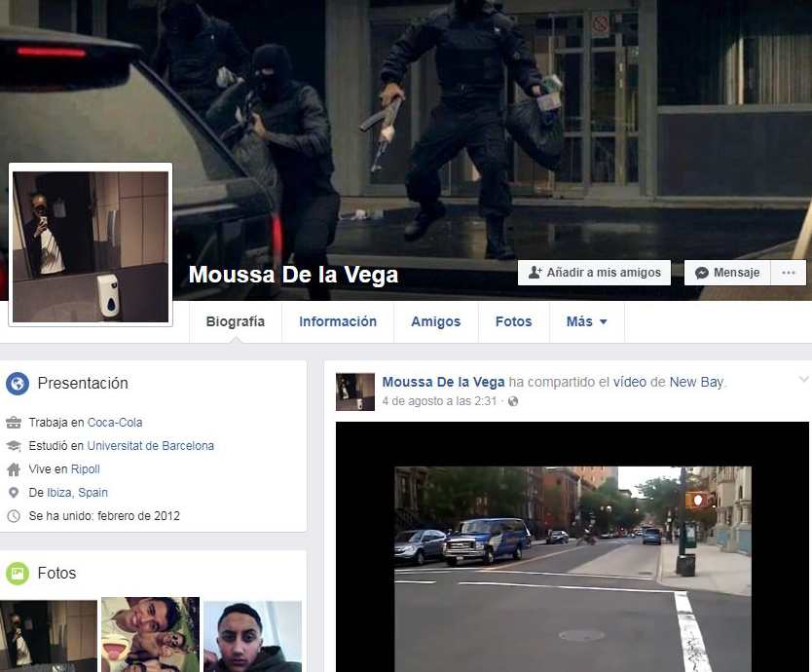This screenshot has width=812, height=672.
Task: Click the globe icon next to Presentación
Action: (x=18, y=384)
